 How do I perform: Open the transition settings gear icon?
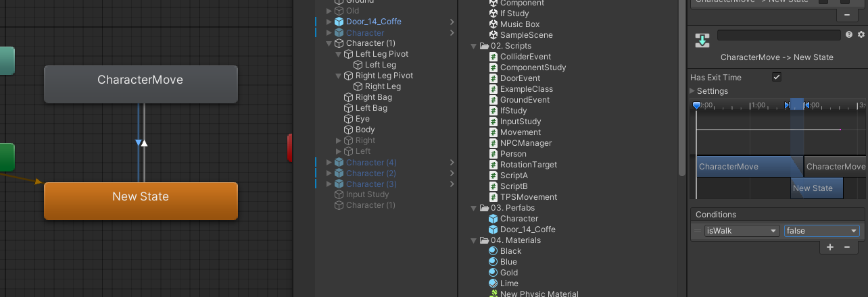click(x=861, y=34)
